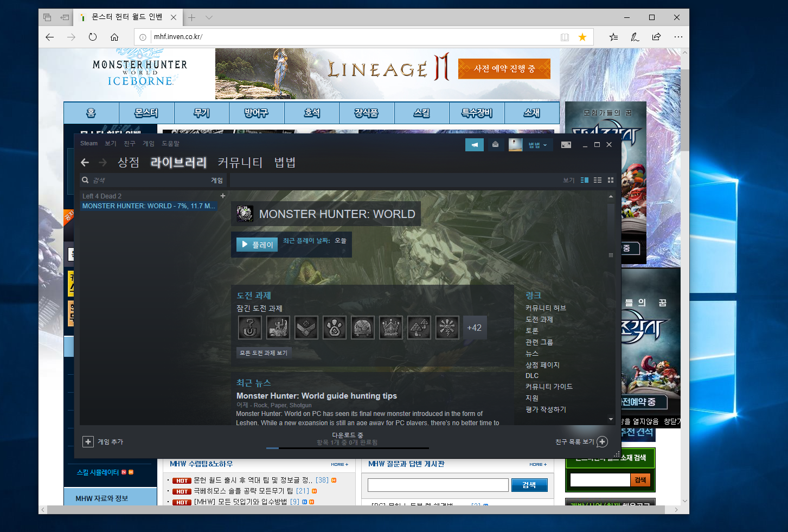Select Steam library detail view

pyautogui.click(x=585, y=180)
